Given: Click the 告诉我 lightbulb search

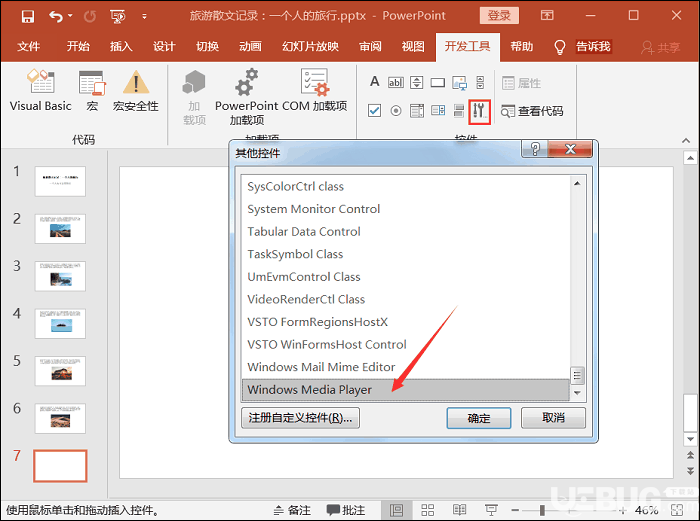Looking at the screenshot, I should [x=582, y=46].
